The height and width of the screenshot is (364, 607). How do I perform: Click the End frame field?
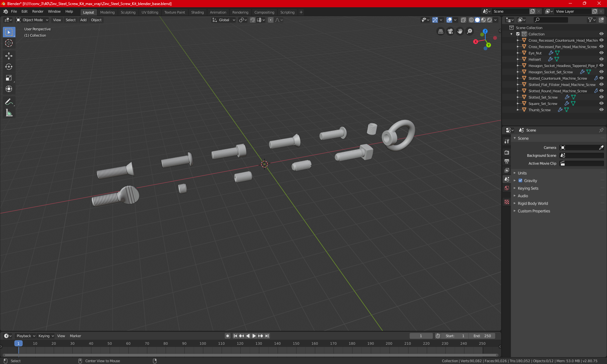(482, 336)
